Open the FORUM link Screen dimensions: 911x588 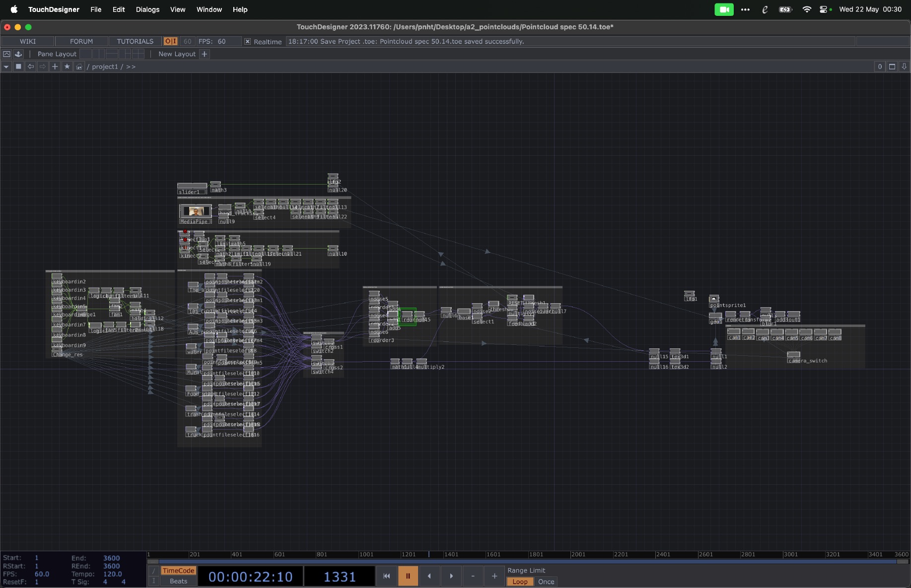[81, 41]
